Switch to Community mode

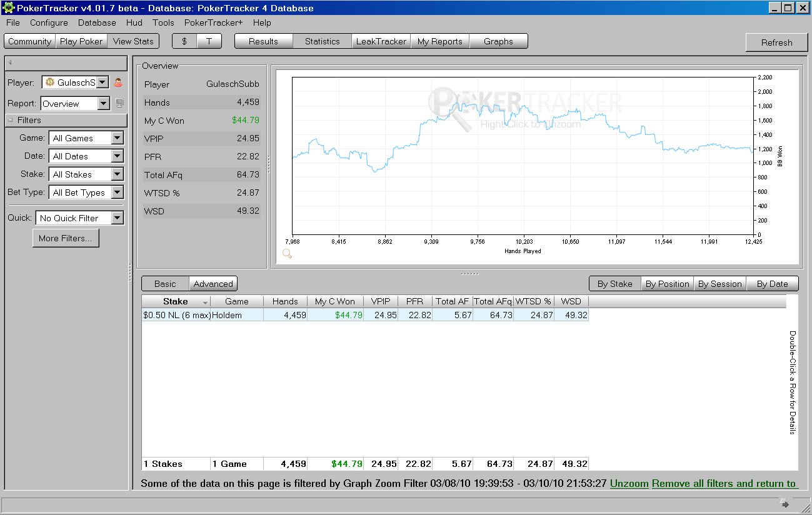click(30, 41)
